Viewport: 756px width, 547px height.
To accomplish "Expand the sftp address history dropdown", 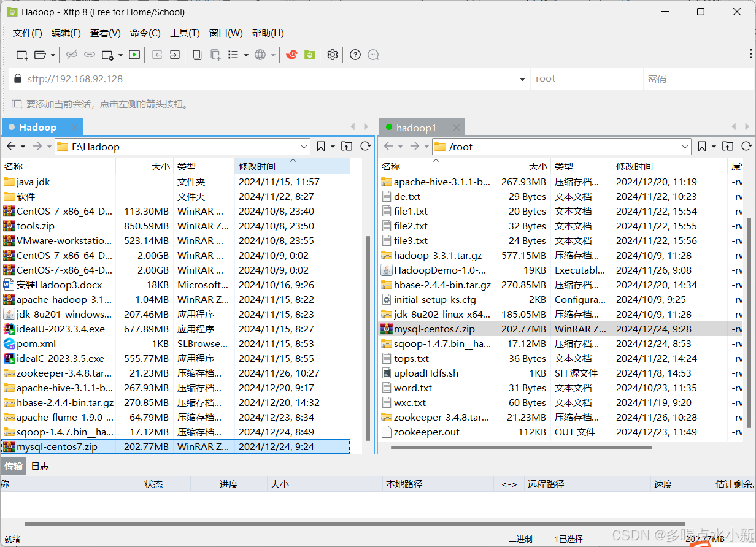I will pos(522,78).
